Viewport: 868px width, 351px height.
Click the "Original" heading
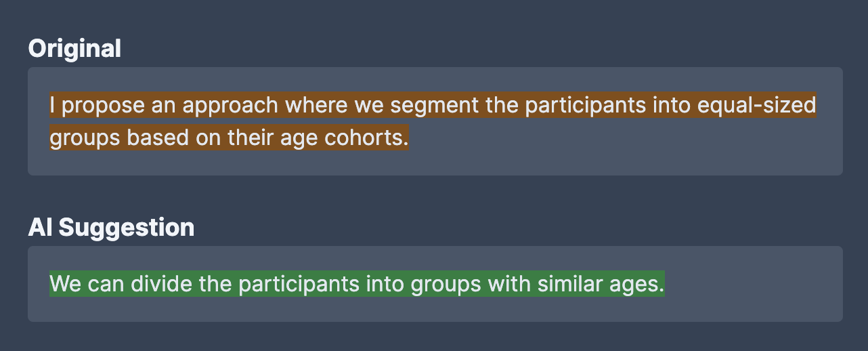pos(74,49)
